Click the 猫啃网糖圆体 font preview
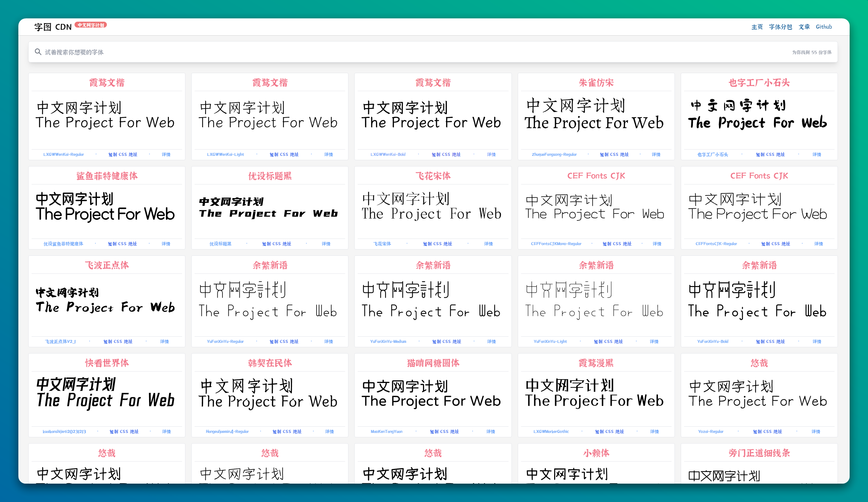 pos(431,394)
